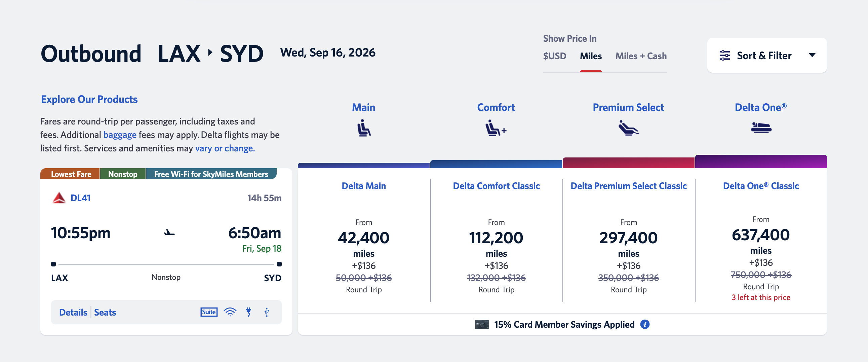Open the Explore Our Products link
The height and width of the screenshot is (362, 868).
89,100
